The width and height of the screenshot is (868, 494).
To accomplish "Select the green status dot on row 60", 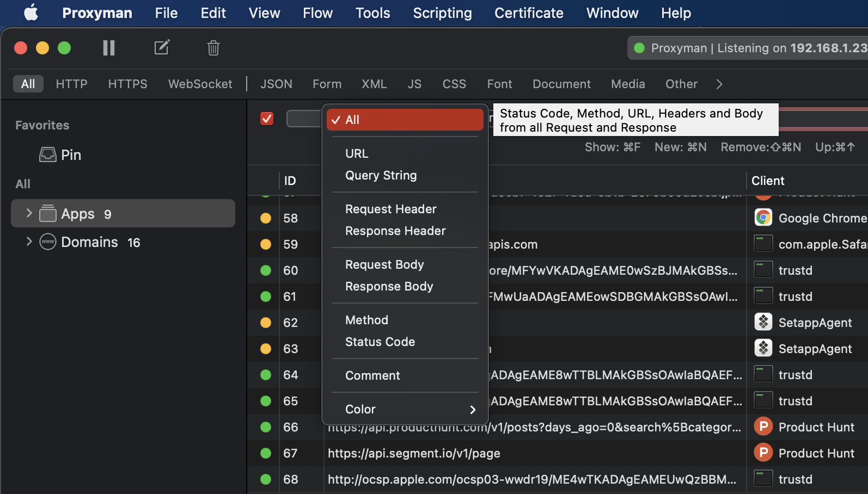I will 266,270.
